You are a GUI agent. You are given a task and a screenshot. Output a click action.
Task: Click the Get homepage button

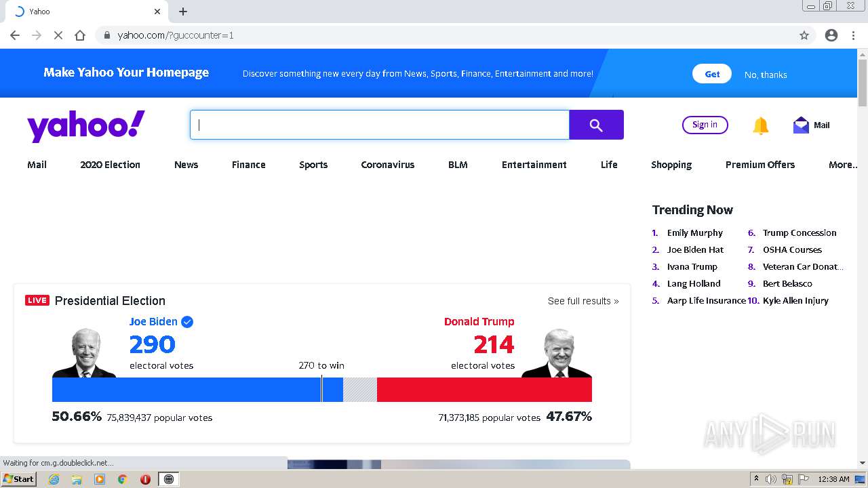click(712, 74)
